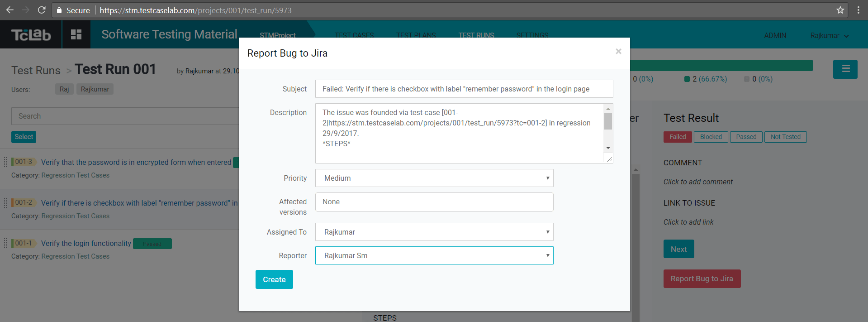Open the hamburger menu button near the progress bar
Screen dimensions: 868x322
pyautogui.click(x=845, y=69)
